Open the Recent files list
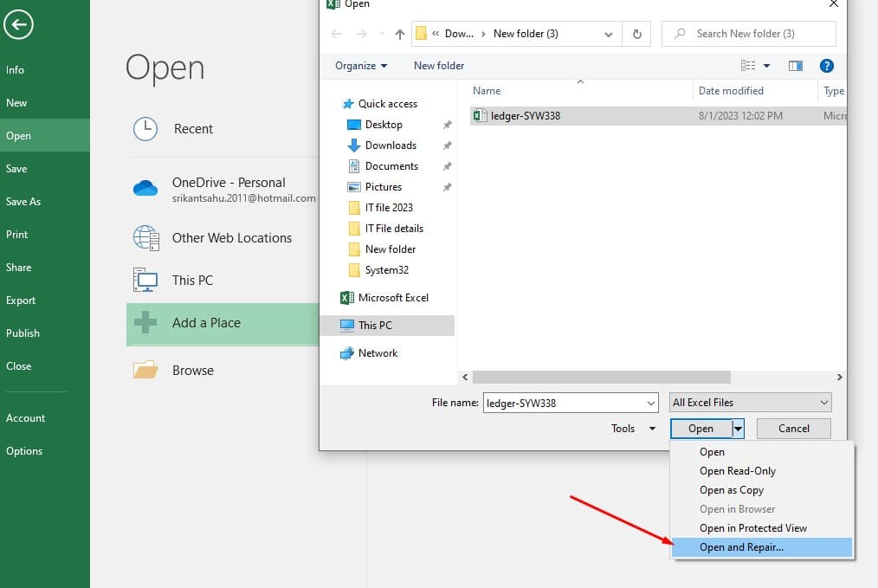The height and width of the screenshot is (588, 878). click(192, 129)
